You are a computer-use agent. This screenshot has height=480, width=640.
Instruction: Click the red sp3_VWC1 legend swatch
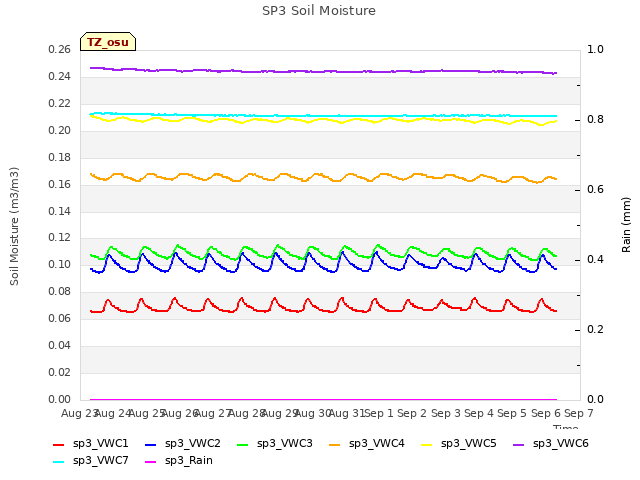59,444
